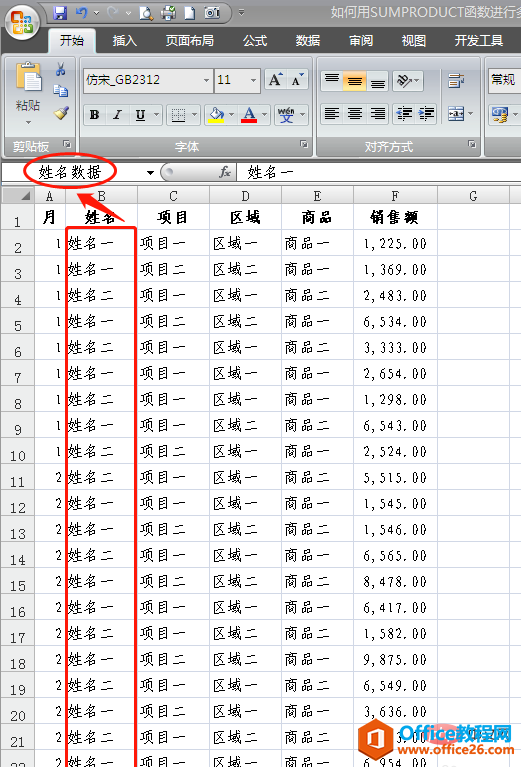Open the 页面布局 tab
The image size is (521, 767).
pos(189,41)
